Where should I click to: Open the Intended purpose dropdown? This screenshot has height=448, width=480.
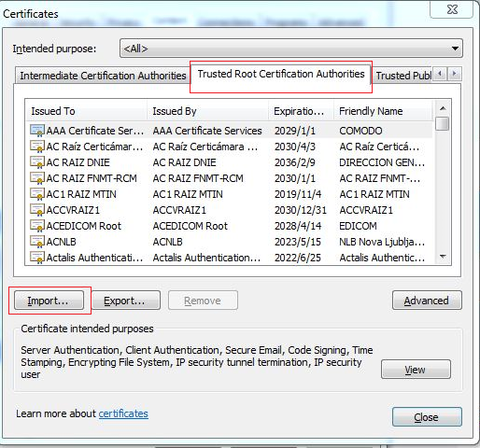click(x=291, y=49)
